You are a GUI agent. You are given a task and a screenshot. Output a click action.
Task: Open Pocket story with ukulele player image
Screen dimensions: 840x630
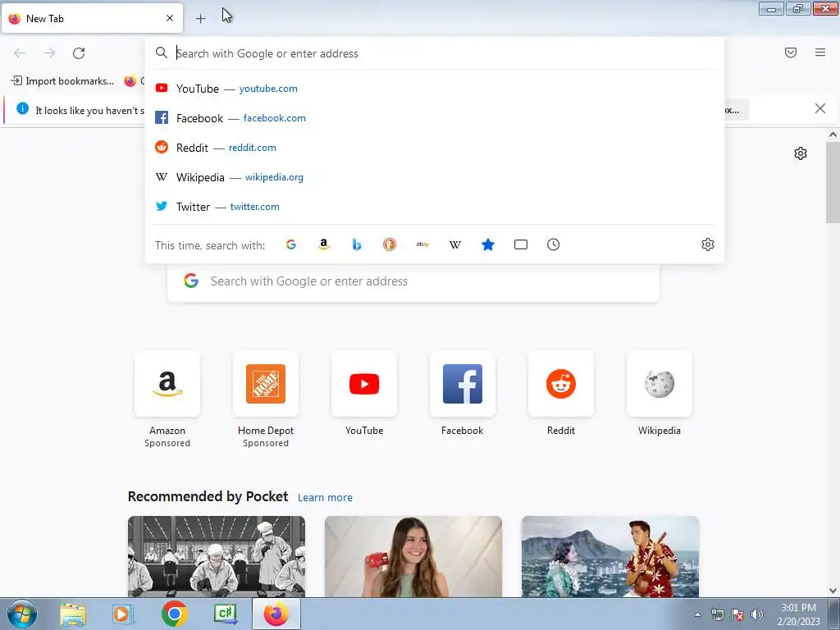(x=610, y=557)
